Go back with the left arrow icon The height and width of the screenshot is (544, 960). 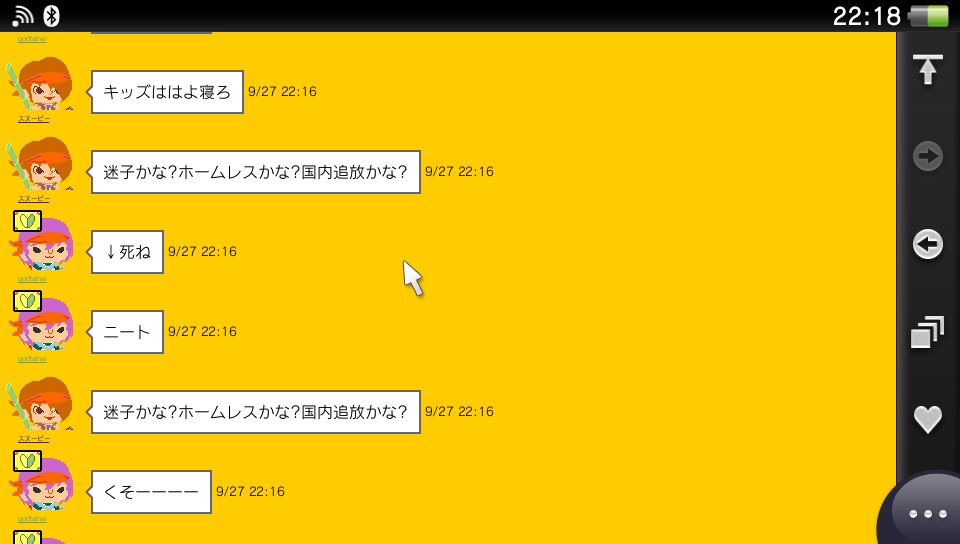[x=928, y=245]
